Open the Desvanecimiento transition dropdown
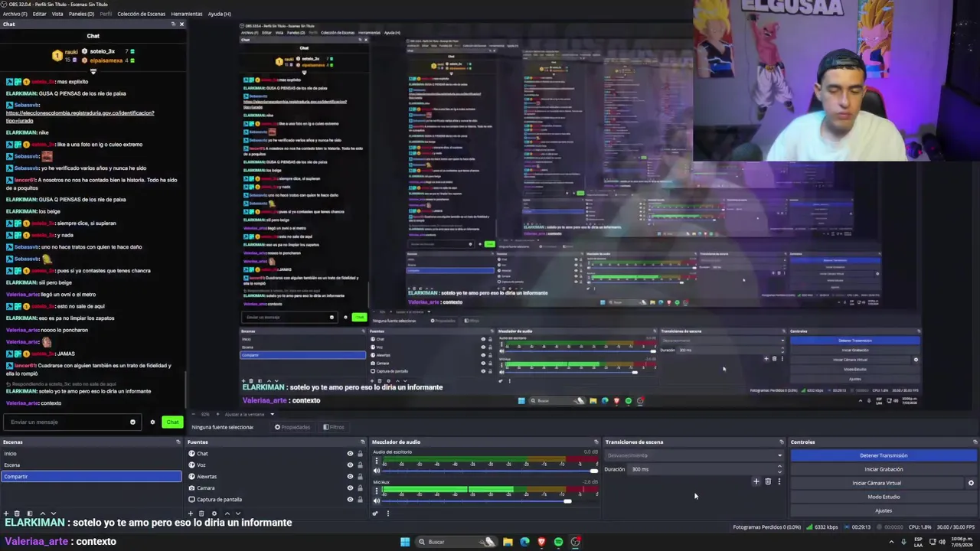Viewport: 980px width, 551px height. pyautogui.click(x=694, y=455)
